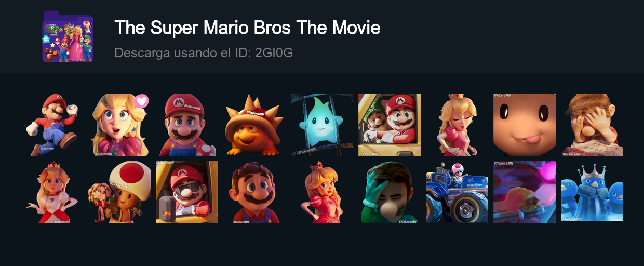Select Peach with eyes closed sticker
644x266 pixels.
(457, 125)
